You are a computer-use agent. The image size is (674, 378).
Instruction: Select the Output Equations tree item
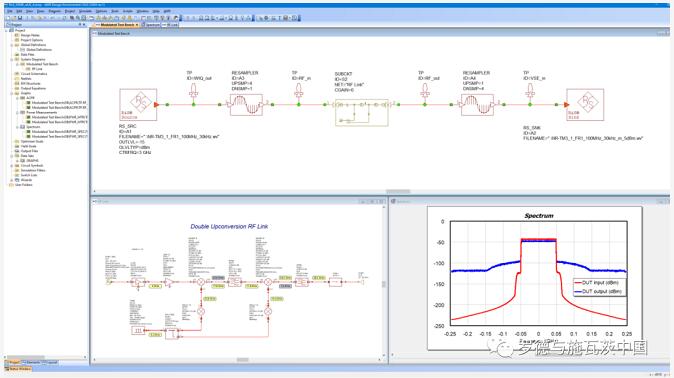(33, 88)
